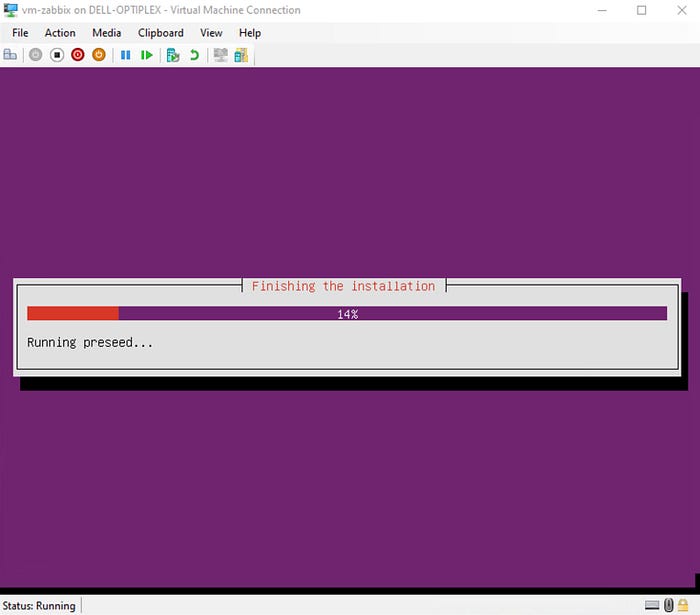Image resolution: width=700 pixels, height=615 pixels.
Task: Click the greyed Start VM icon
Action: coord(36,55)
